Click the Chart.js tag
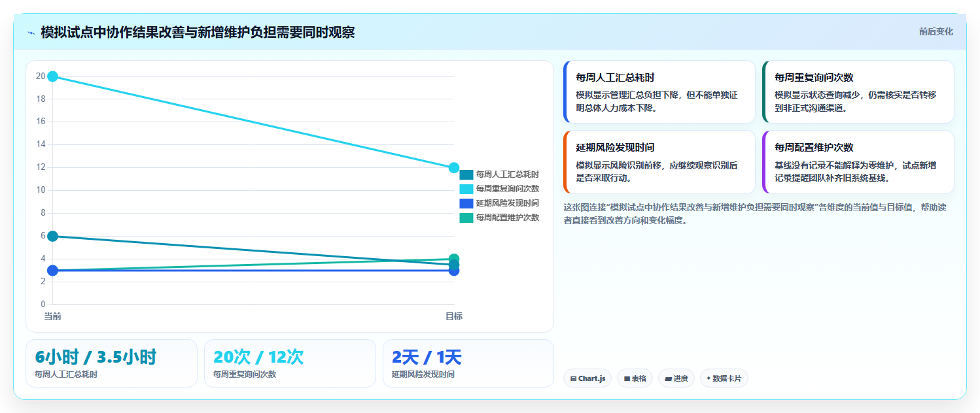The width and height of the screenshot is (980, 413). (x=587, y=378)
